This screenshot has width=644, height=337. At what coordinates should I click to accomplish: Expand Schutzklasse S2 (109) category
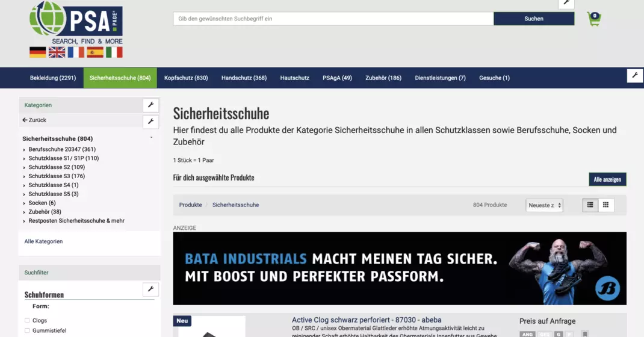(x=56, y=167)
